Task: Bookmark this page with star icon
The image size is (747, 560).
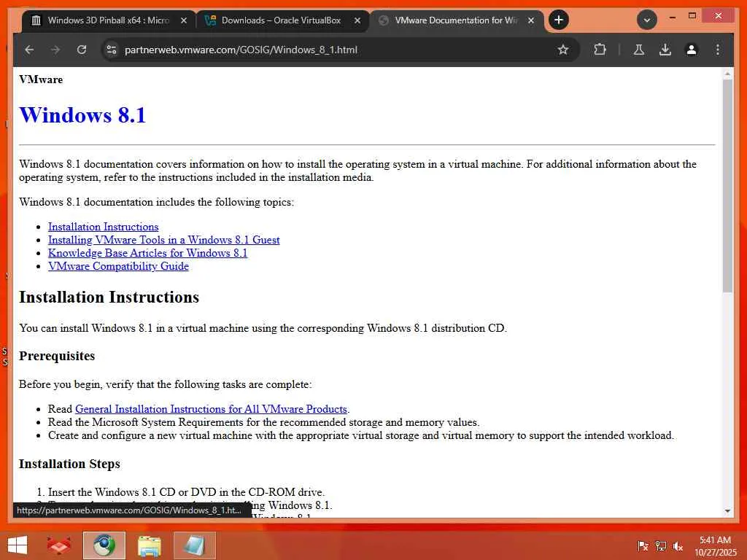Action: pos(563,50)
